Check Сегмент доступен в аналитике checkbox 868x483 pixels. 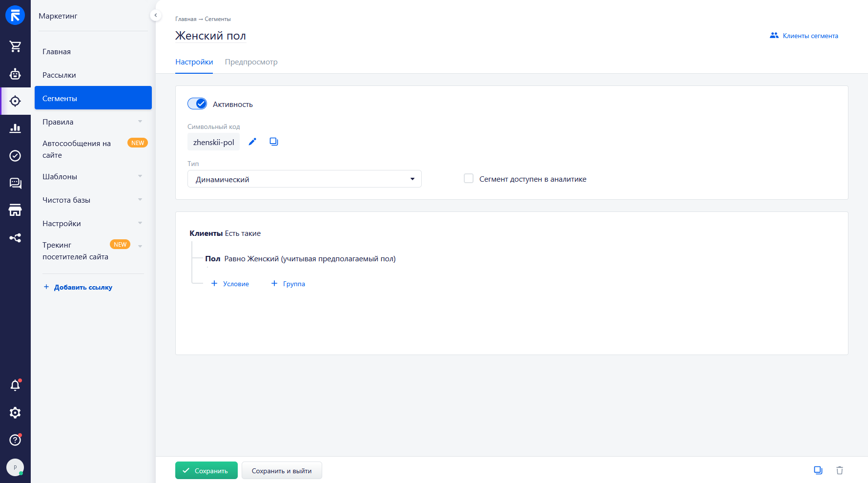pos(469,178)
